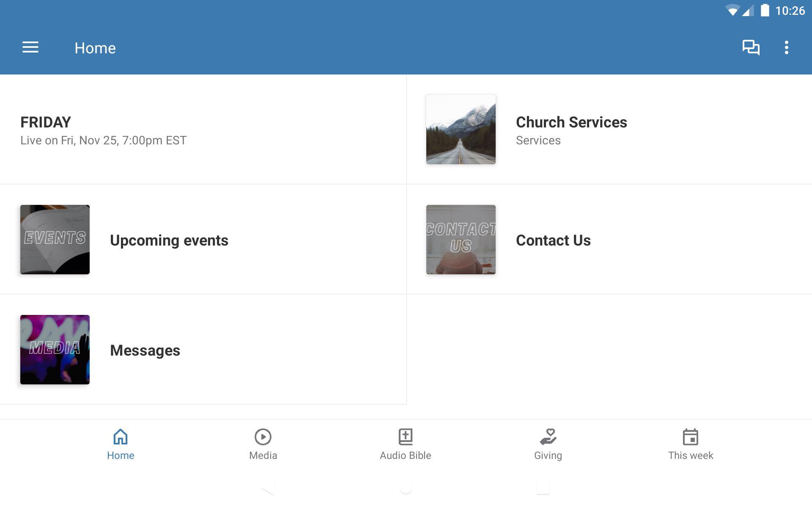
Task: Click the MEDIA thumbnail image
Action: [55, 350]
